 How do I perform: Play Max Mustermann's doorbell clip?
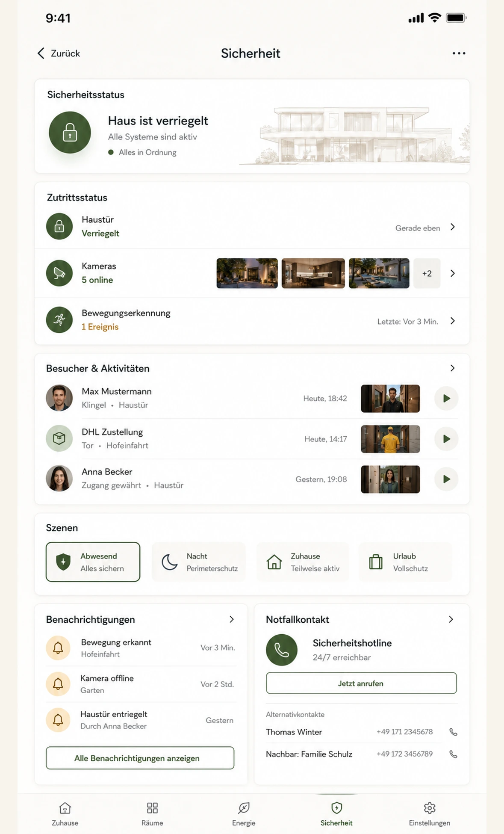[x=446, y=398]
